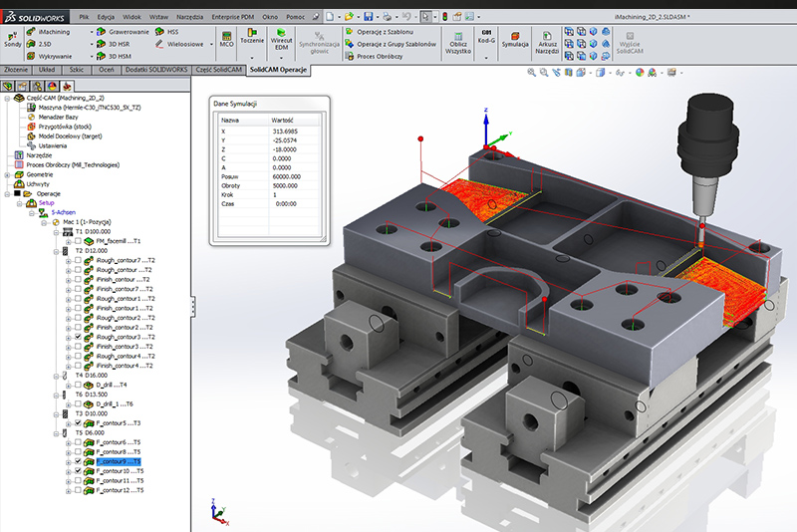Switch to the Szkic tab

[x=77, y=70]
